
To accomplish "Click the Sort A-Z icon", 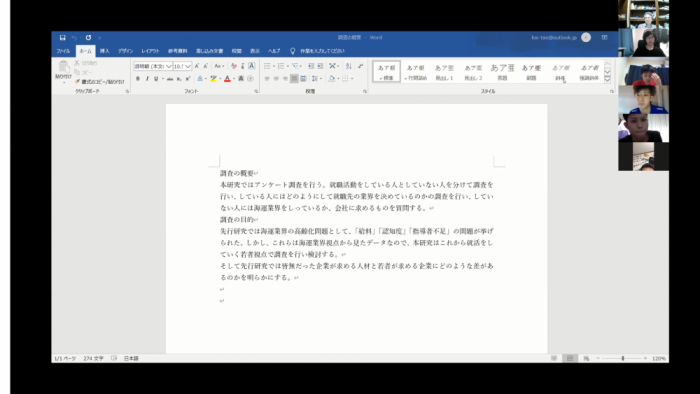I will coord(349,66).
